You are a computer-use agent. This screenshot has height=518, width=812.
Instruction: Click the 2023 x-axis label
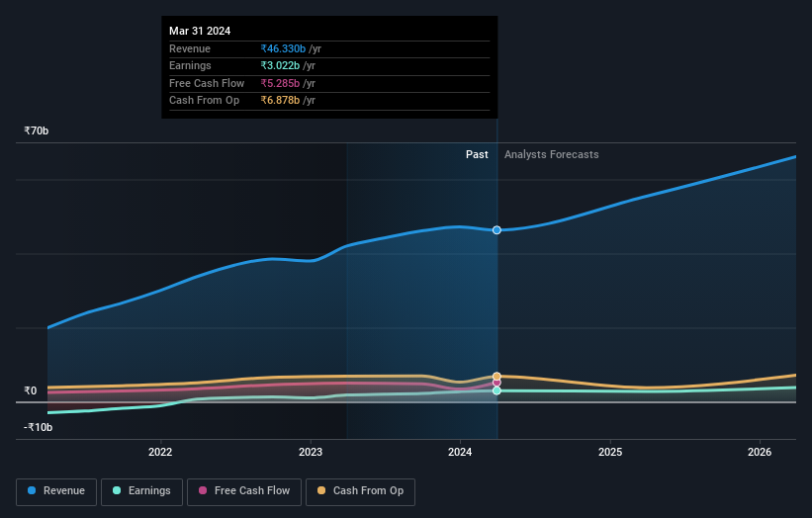click(311, 452)
